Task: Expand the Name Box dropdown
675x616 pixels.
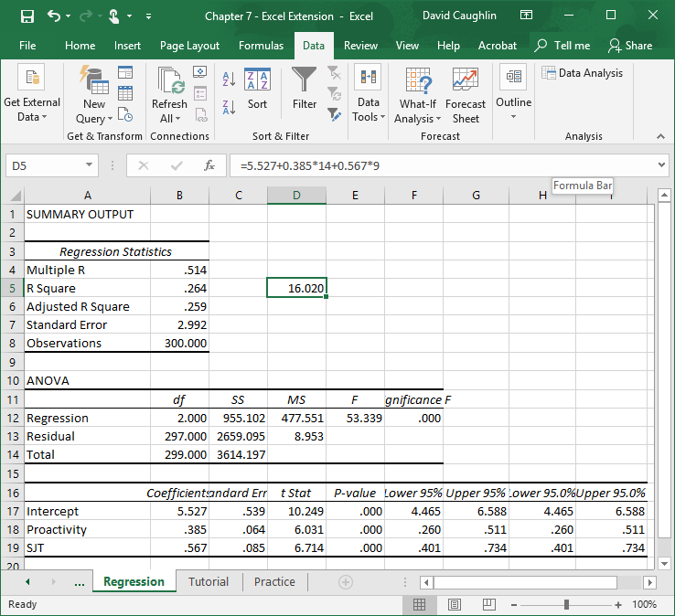Action: (x=89, y=165)
